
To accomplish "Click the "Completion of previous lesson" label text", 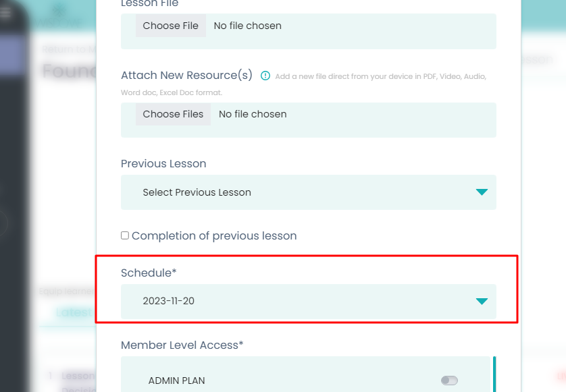I will (x=214, y=236).
